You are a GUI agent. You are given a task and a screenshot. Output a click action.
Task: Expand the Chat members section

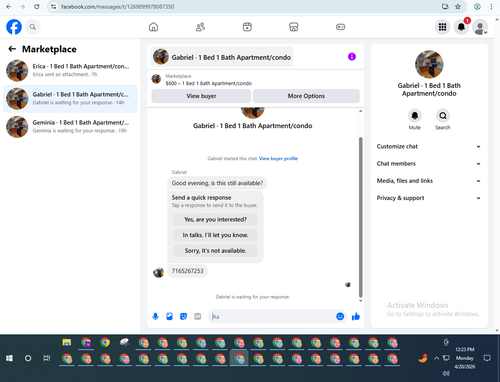[x=429, y=164]
